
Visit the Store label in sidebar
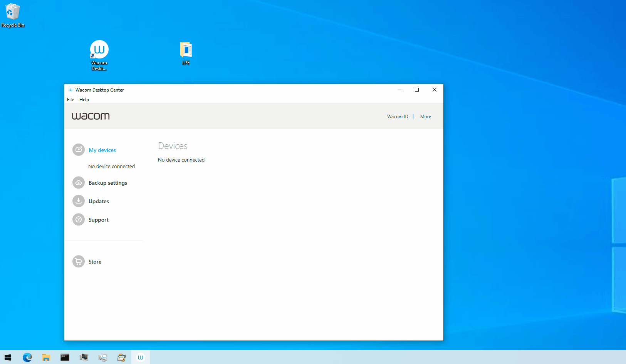click(x=95, y=262)
